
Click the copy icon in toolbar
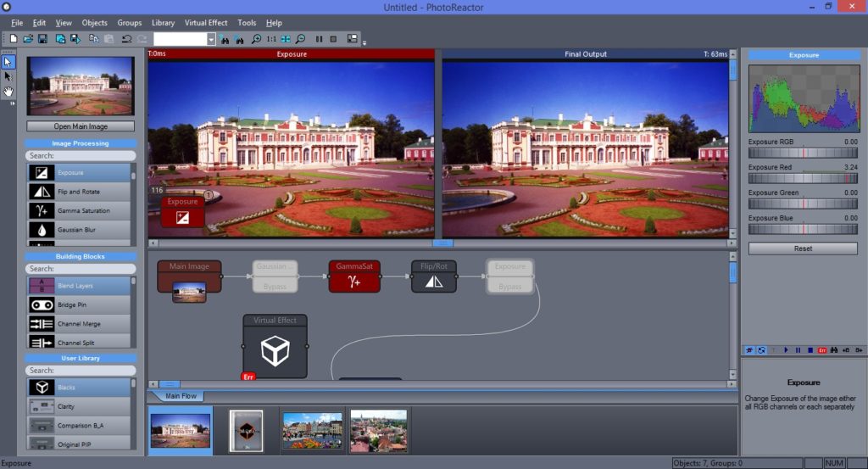pos(94,39)
